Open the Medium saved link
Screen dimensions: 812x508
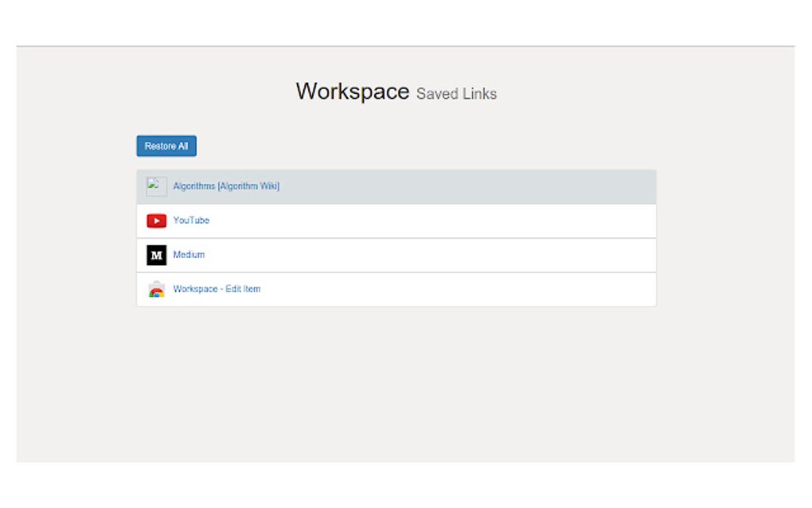[x=189, y=255]
